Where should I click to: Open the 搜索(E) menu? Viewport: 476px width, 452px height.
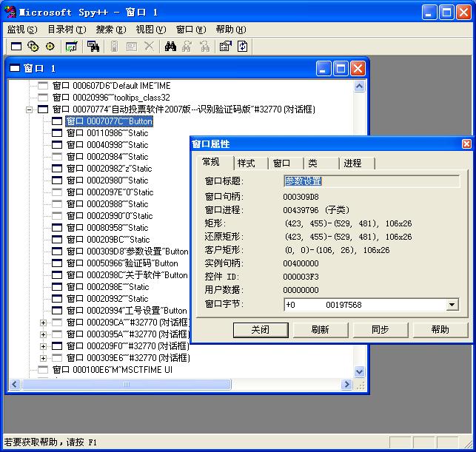111,30
